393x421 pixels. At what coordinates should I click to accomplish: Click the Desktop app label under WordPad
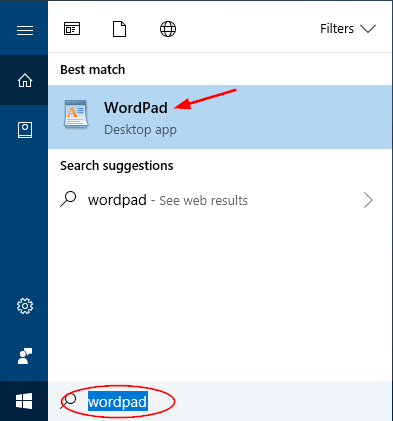click(140, 130)
